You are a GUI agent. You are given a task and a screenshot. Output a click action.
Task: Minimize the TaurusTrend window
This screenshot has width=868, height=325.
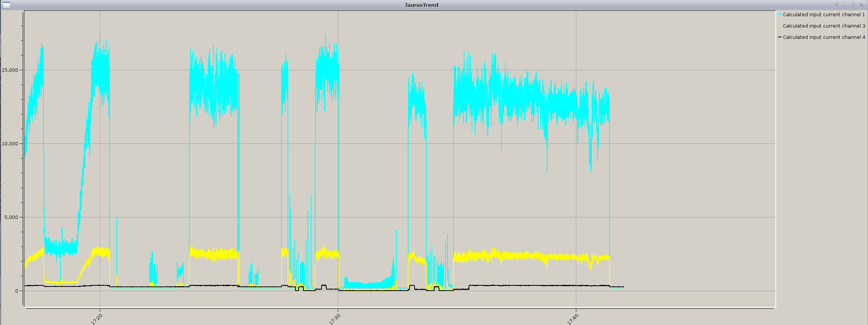pos(845,5)
